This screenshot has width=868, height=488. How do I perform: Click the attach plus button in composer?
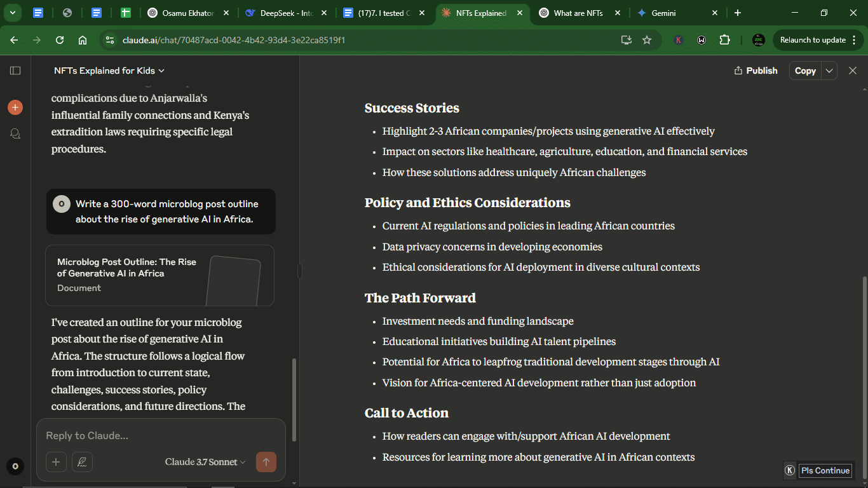coord(56,462)
